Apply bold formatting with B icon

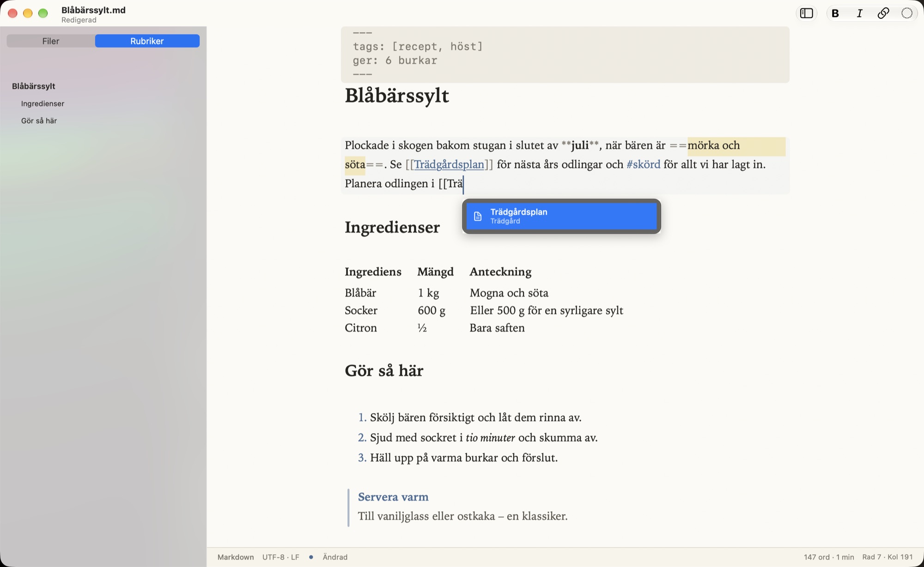click(835, 13)
